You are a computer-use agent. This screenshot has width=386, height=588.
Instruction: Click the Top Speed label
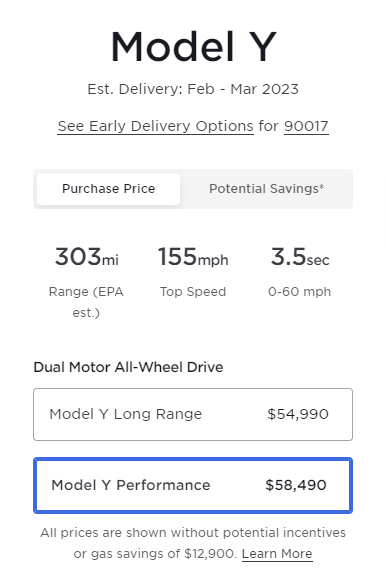pyautogui.click(x=193, y=292)
